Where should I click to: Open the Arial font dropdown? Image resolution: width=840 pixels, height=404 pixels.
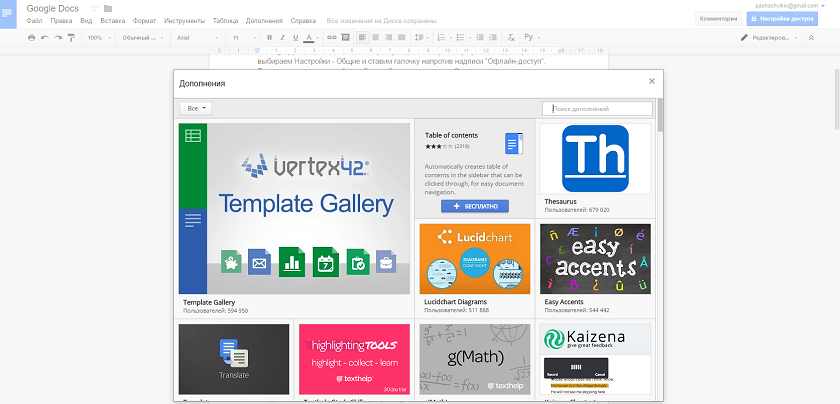click(x=197, y=38)
